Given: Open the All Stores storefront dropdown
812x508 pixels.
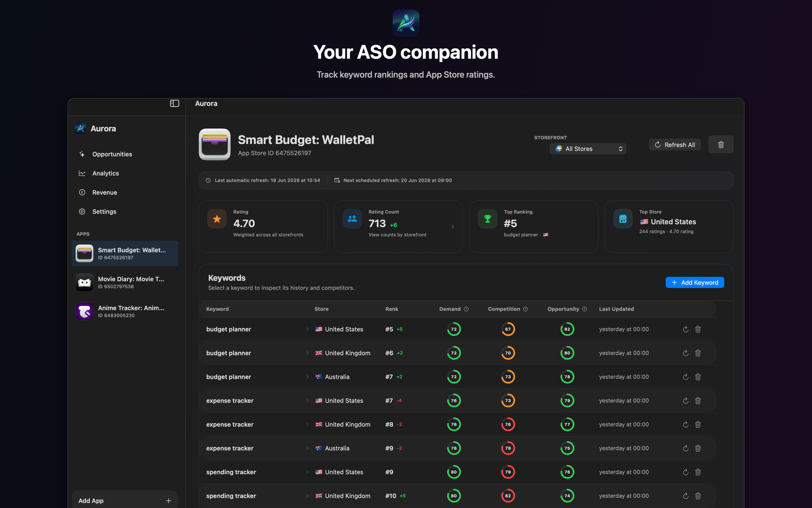Looking at the screenshot, I should (x=588, y=149).
